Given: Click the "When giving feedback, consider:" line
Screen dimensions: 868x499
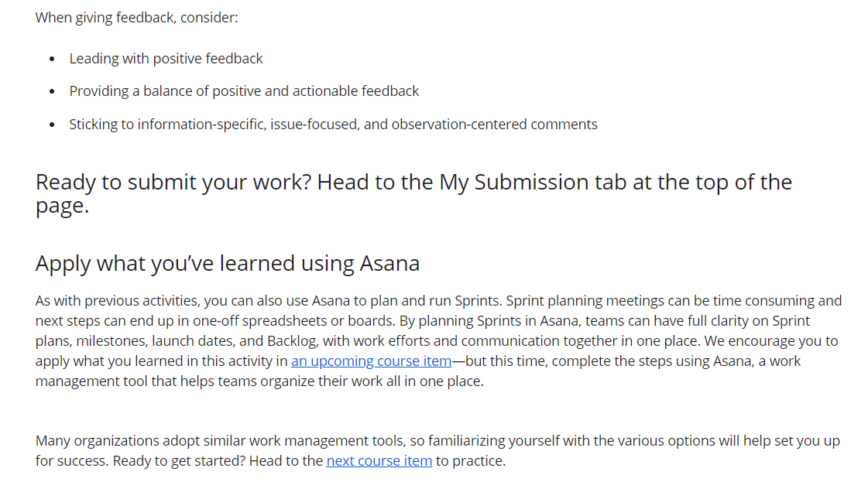Looking at the screenshot, I should click(137, 18).
